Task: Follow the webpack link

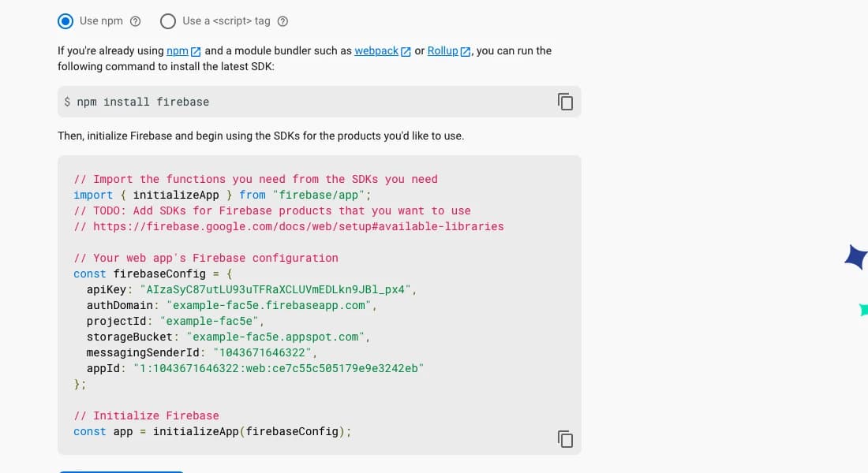Action: [376, 51]
